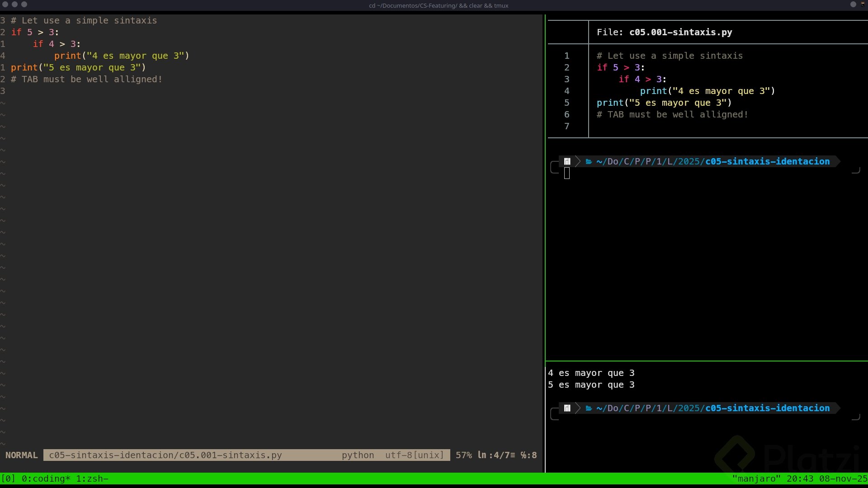Click the c05.001-sintaxis.py path in vim statusline

click(x=165, y=455)
